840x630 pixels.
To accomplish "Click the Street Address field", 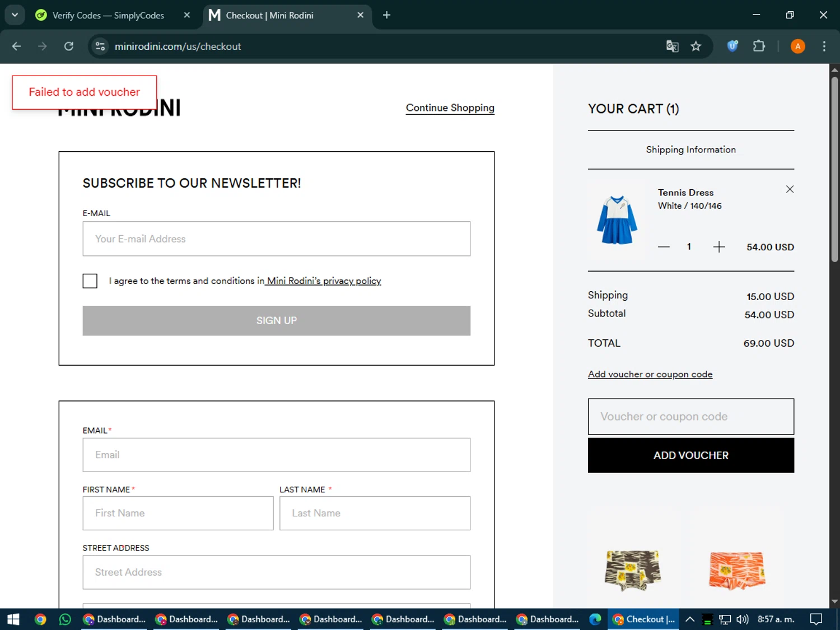I will [x=277, y=572].
